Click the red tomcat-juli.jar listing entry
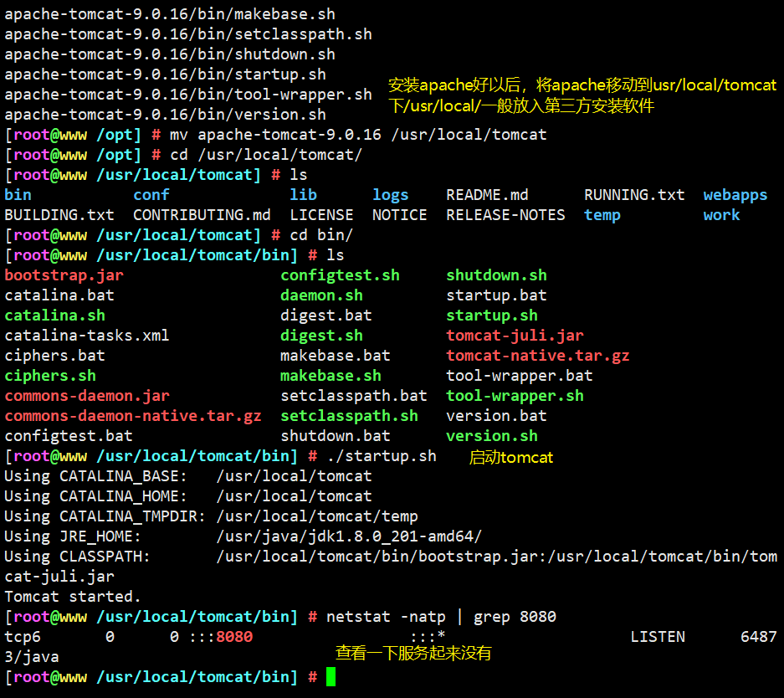Screen dimensions: 784x698 (x=515, y=336)
